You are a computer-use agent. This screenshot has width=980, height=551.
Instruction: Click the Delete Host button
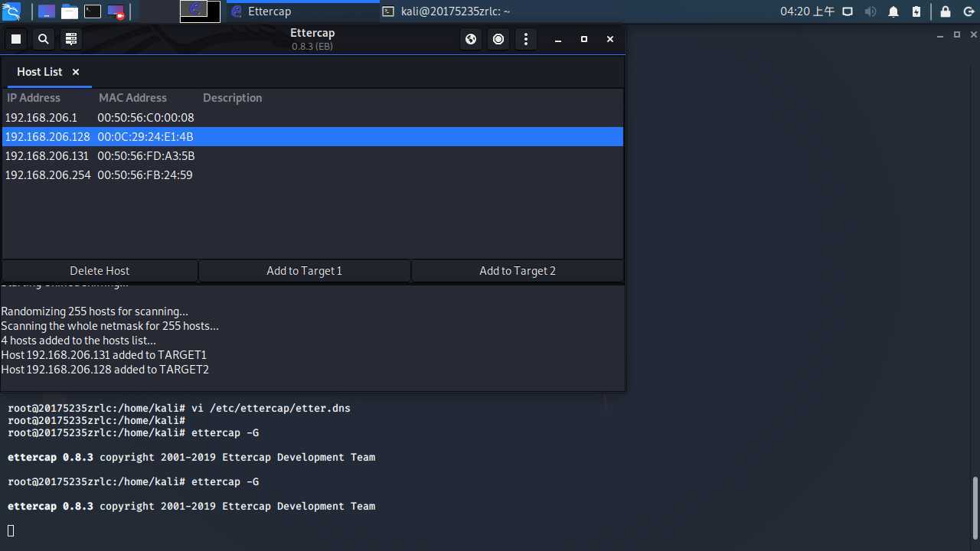(100, 271)
